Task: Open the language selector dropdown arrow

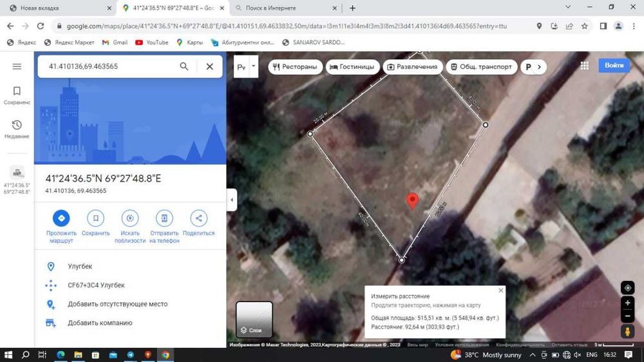Action: tap(253, 66)
